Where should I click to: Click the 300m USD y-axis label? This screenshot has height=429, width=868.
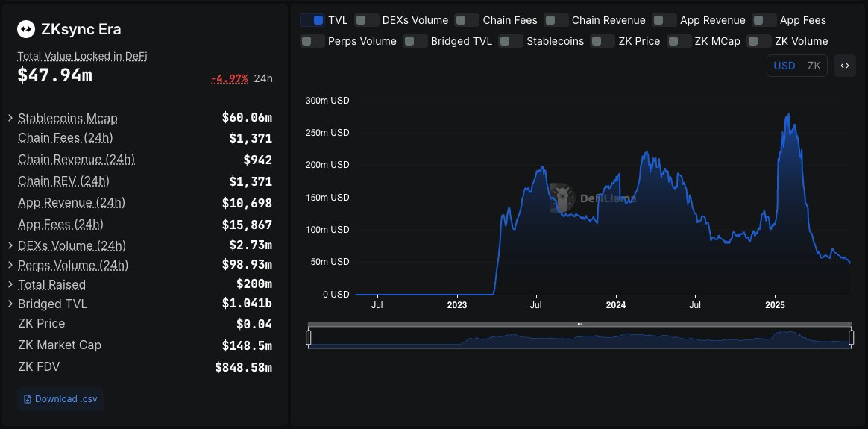327,101
